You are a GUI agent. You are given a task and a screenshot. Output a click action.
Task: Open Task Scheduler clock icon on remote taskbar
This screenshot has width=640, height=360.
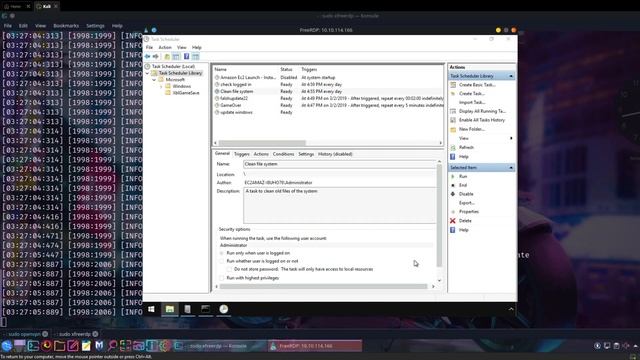click(224, 309)
